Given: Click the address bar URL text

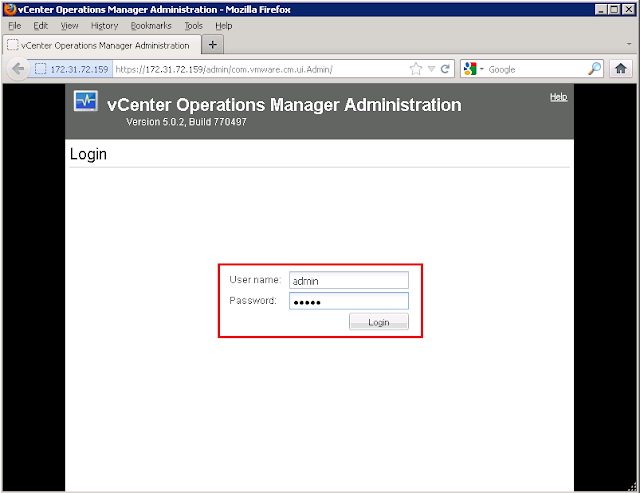Looking at the screenshot, I should [x=224, y=69].
